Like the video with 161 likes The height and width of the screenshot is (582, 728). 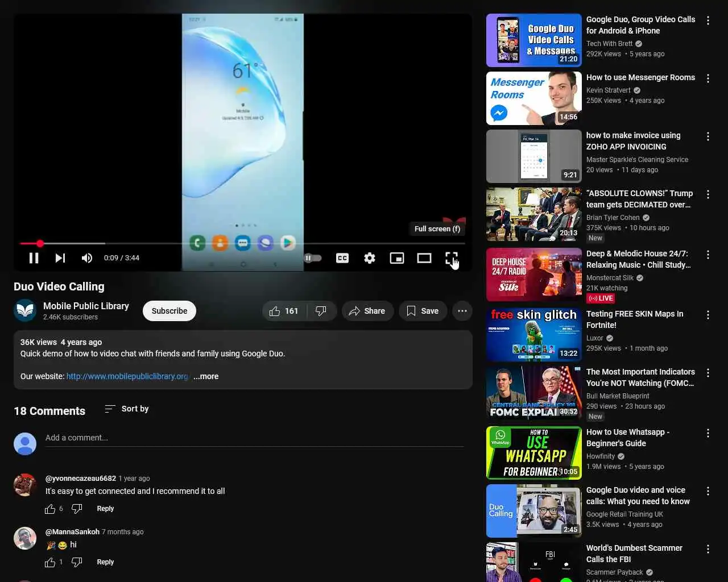click(284, 311)
